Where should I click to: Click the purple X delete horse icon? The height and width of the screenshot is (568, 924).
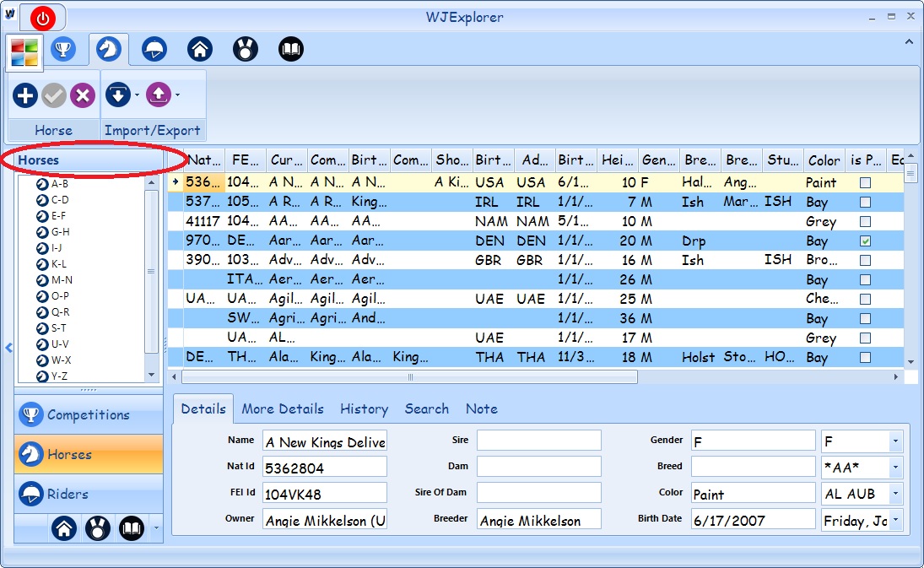[x=82, y=96]
